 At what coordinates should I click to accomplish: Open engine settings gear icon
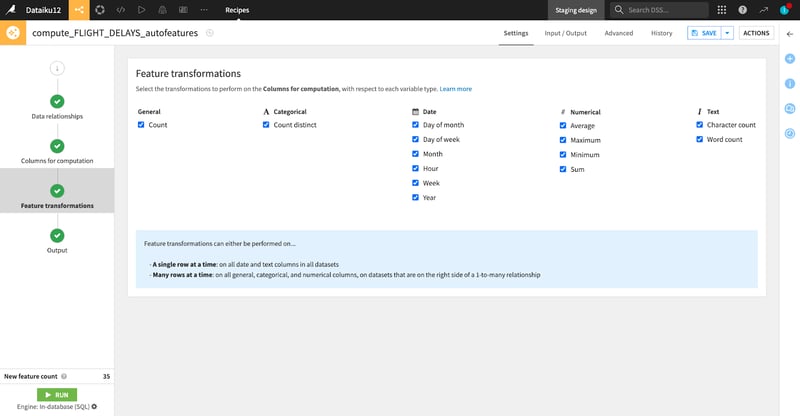pyautogui.click(x=94, y=407)
